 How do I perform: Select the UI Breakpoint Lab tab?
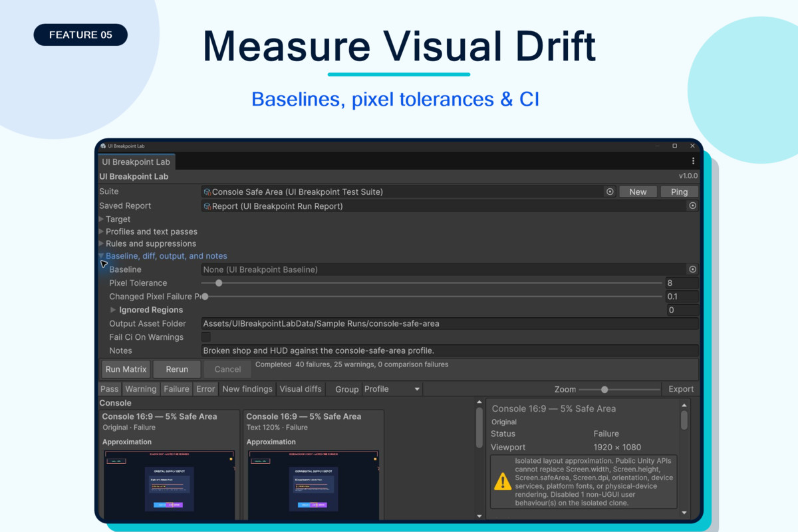tap(136, 162)
